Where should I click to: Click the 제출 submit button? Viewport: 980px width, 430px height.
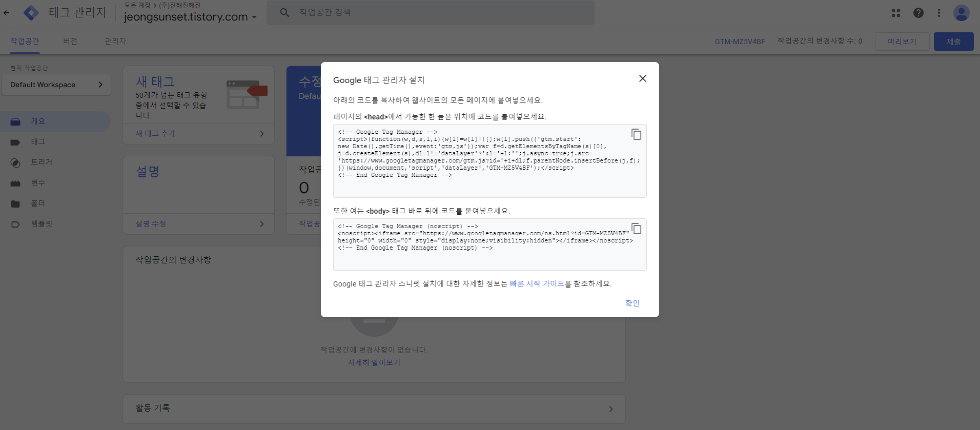[953, 42]
